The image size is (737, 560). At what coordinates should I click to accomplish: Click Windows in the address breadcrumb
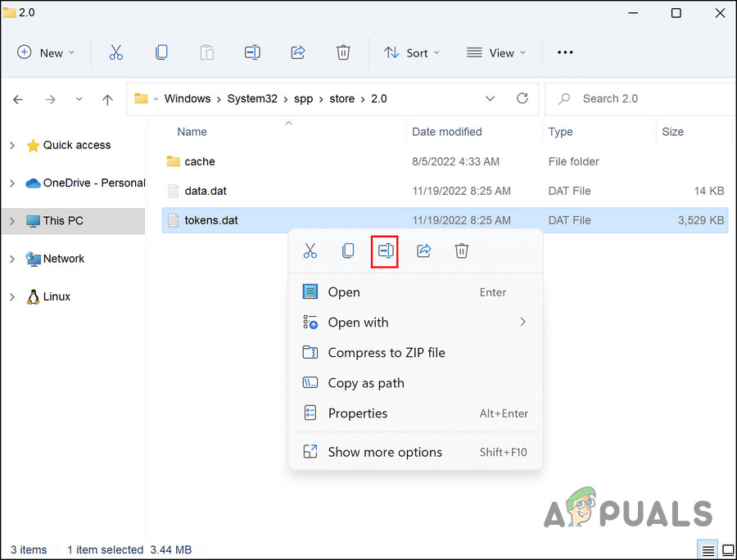tap(187, 99)
